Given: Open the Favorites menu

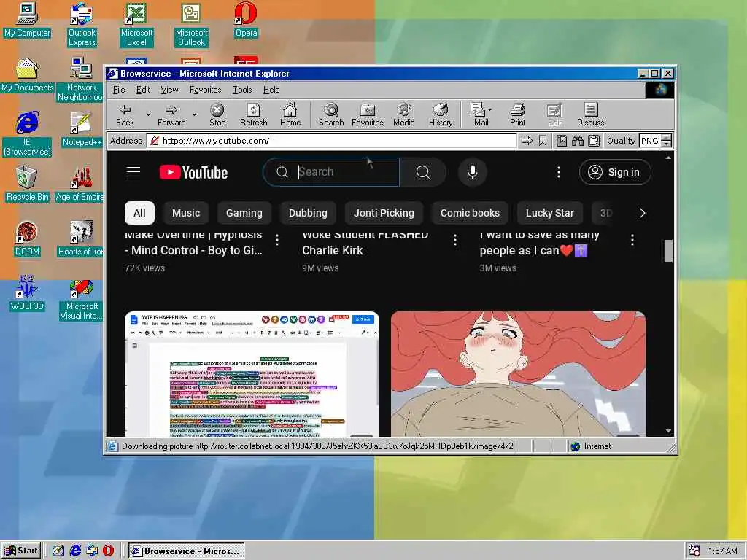Looking at the screenshot, I should click(205, 90).
